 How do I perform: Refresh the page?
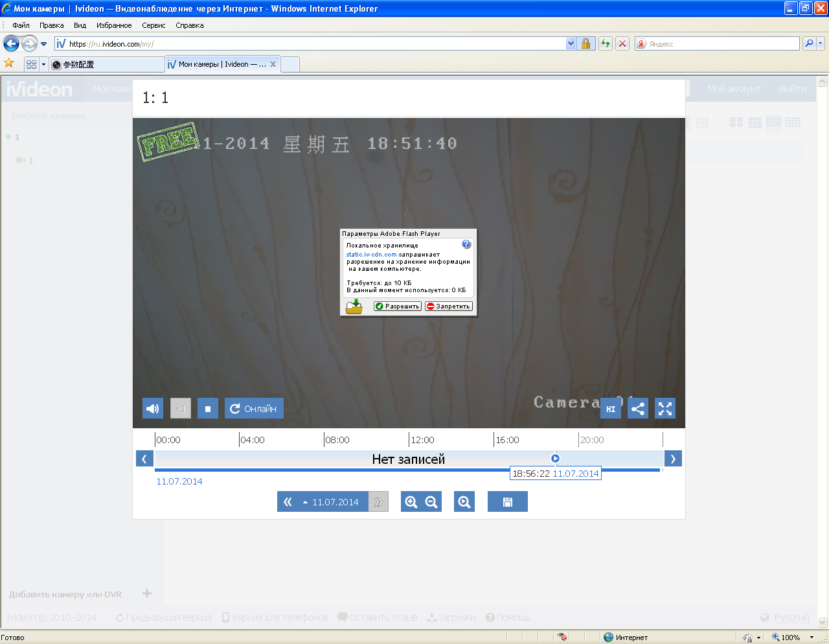606,43
